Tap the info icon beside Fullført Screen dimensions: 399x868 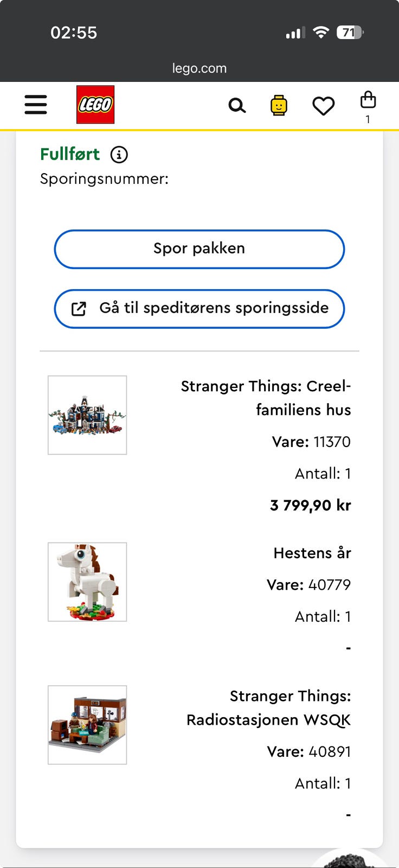tap(119, 155)
